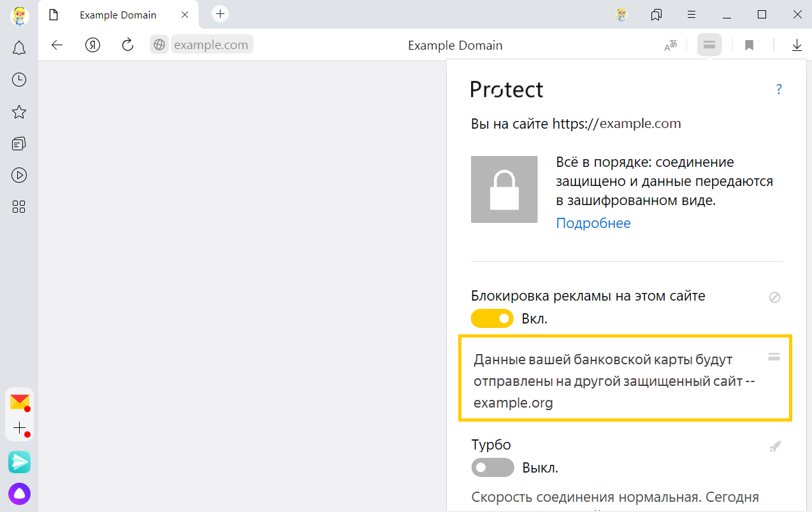Open the "Подробнее" link

pos(593,223)
